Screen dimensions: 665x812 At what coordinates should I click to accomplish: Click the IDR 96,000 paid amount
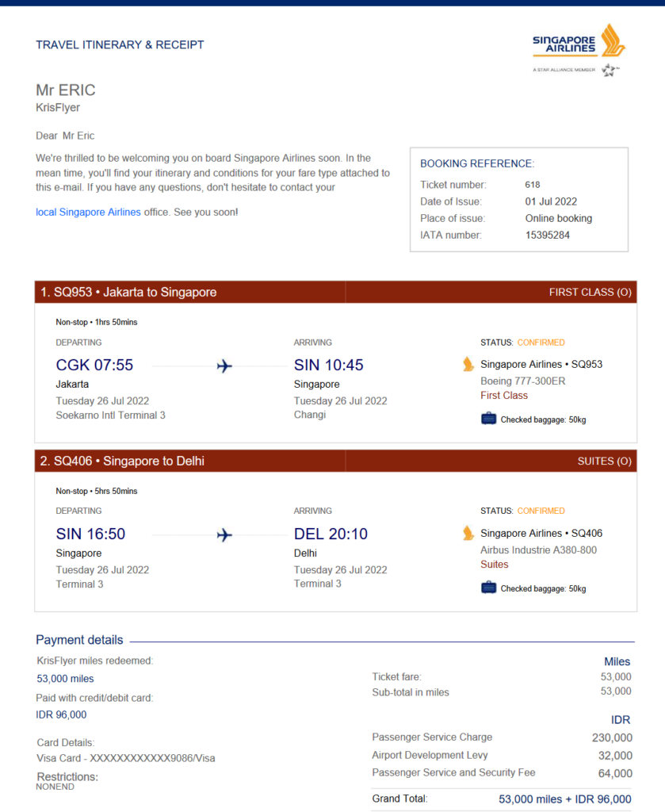point(61,714)
